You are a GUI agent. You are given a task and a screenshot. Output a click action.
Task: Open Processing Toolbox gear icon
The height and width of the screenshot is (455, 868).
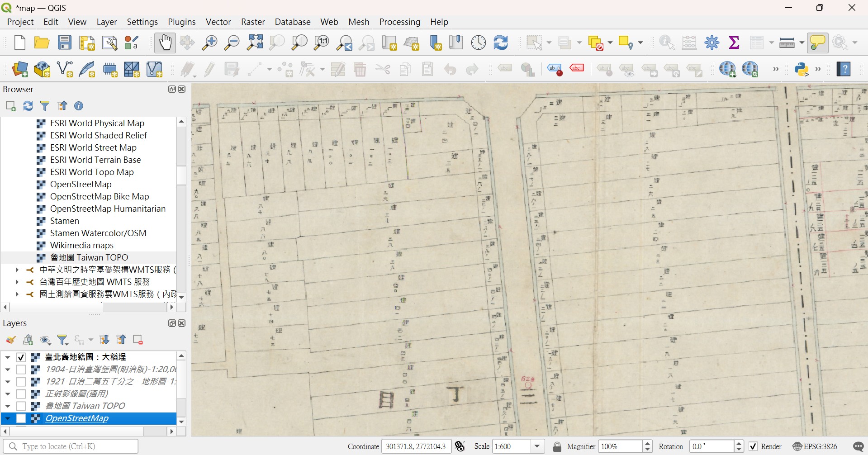(712, 43)
